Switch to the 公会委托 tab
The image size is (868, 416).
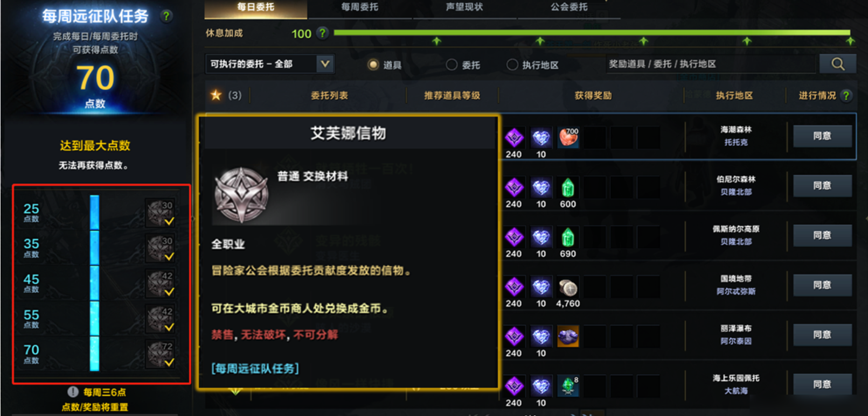(569, 8)
